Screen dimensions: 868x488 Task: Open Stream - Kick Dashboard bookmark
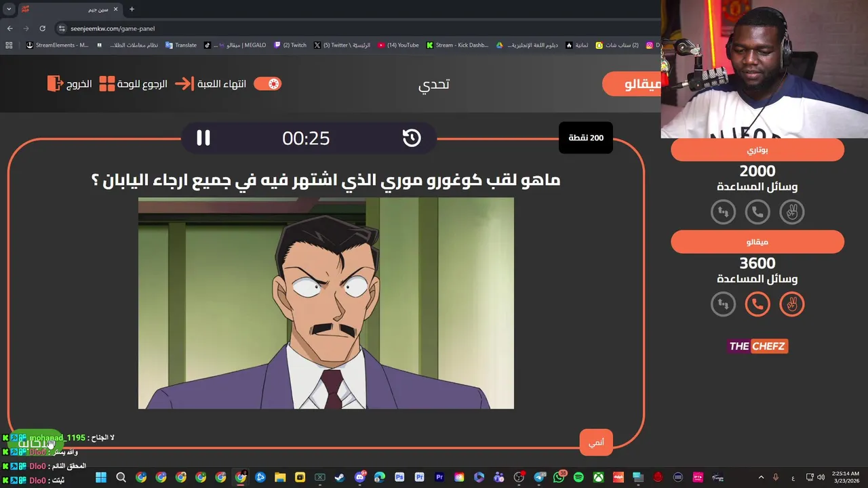(x=457, y=45)
